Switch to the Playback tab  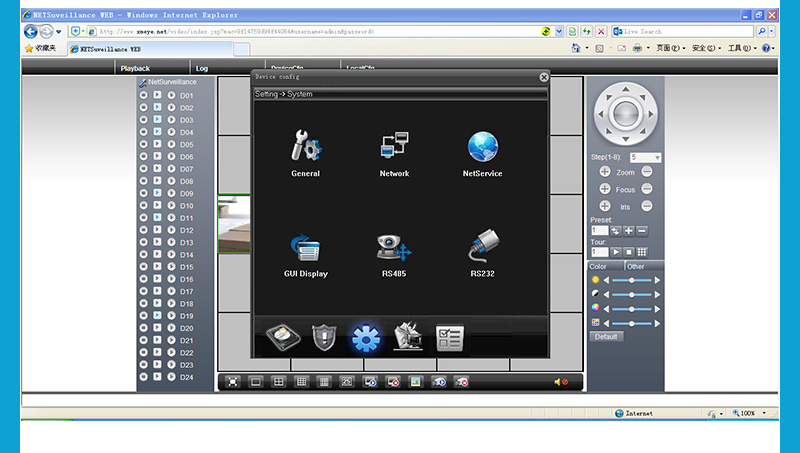pos(135,68)
